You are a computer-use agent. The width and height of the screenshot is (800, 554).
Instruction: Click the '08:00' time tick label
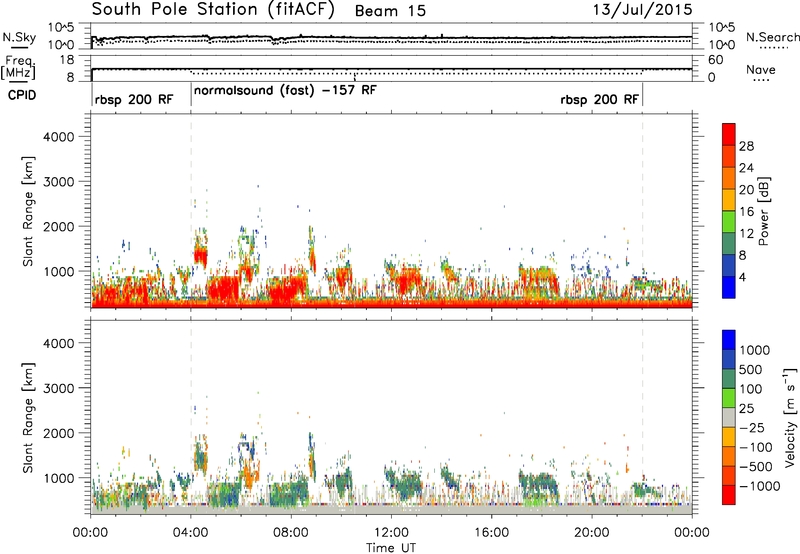pyautogui.click(x=291, y=533)
